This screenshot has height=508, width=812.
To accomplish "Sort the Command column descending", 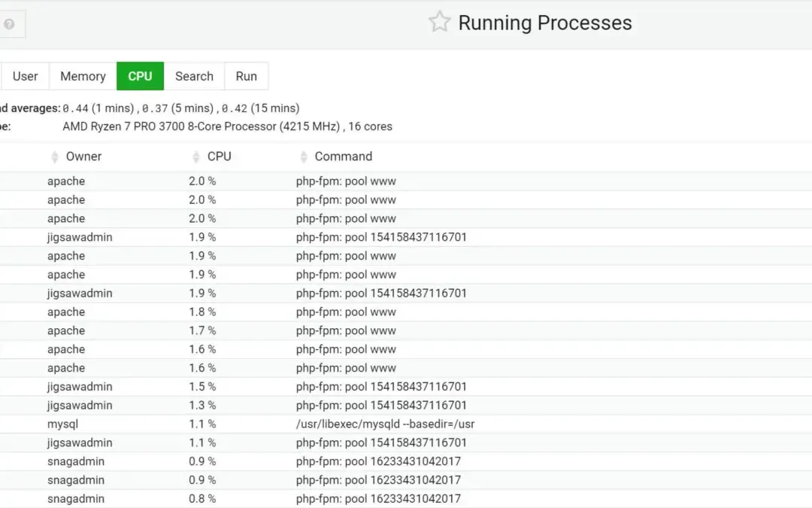I will coord(303,159).
